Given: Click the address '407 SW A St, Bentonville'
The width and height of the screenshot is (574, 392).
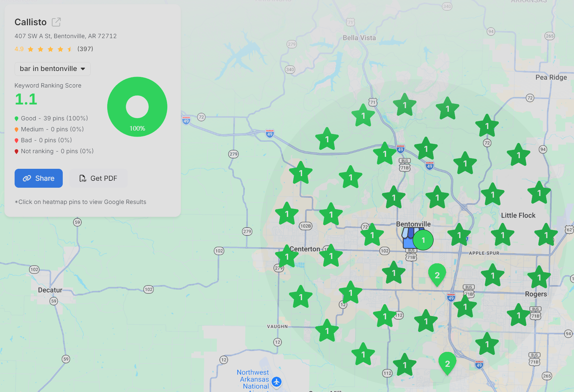Looking at the screenshot, I should (66, 36).
